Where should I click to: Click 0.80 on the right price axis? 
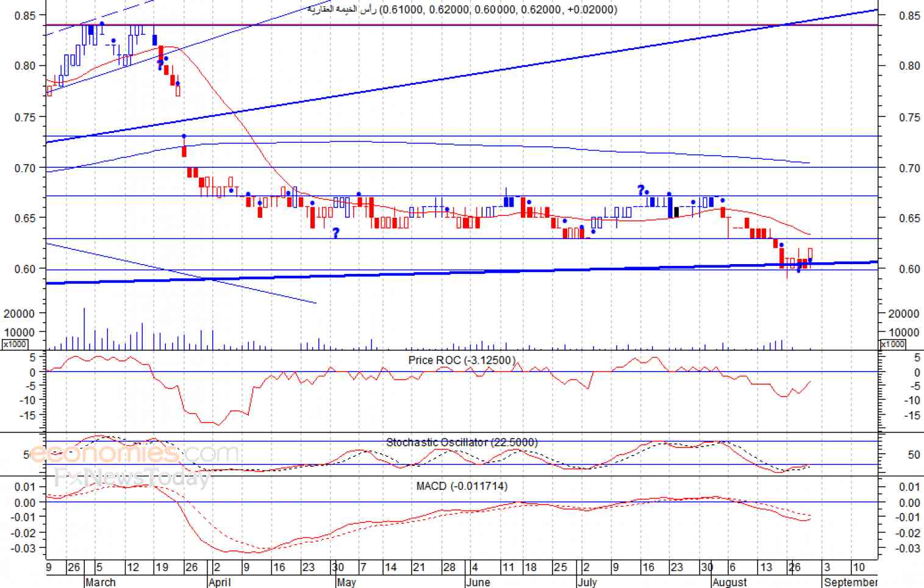click(909, 66)
